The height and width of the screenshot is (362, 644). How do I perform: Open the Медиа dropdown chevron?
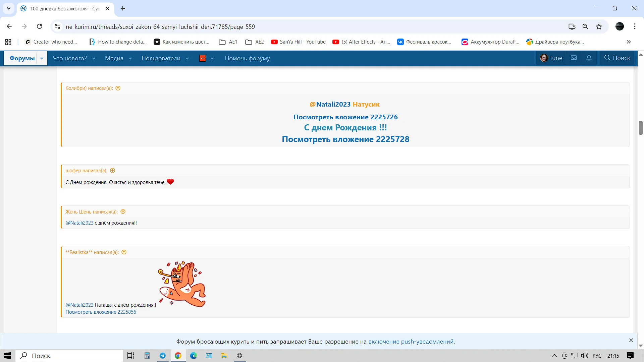(x=130, y=58)
